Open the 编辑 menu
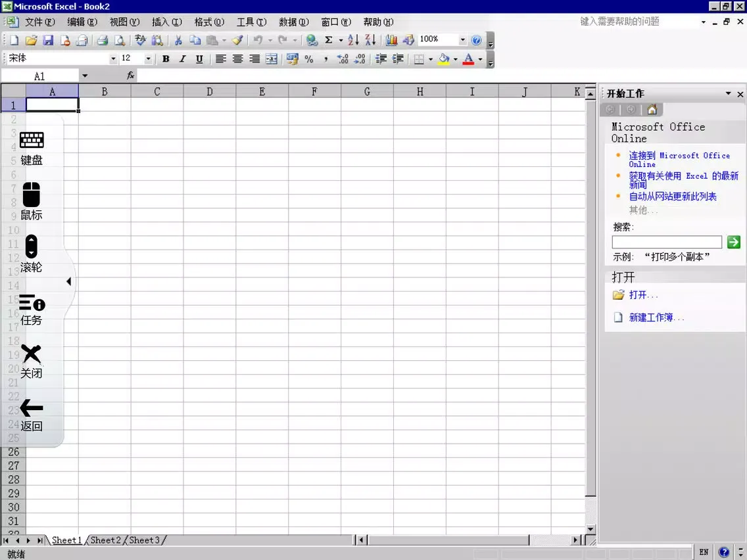 click(x=82, y=22)
